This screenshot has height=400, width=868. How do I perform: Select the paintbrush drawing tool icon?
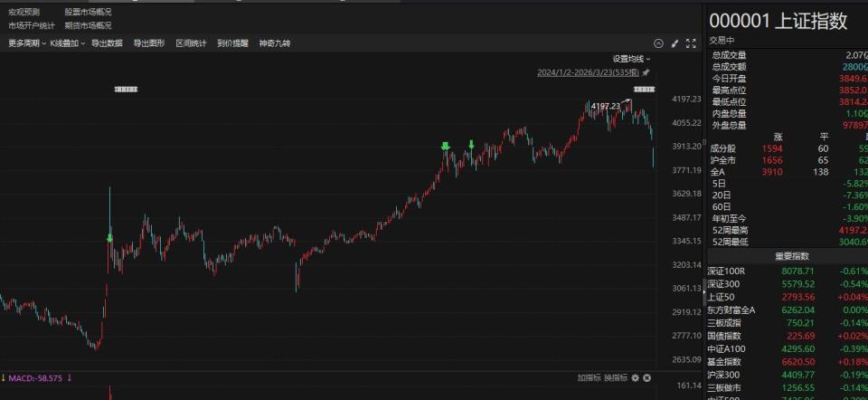[675, 43]
